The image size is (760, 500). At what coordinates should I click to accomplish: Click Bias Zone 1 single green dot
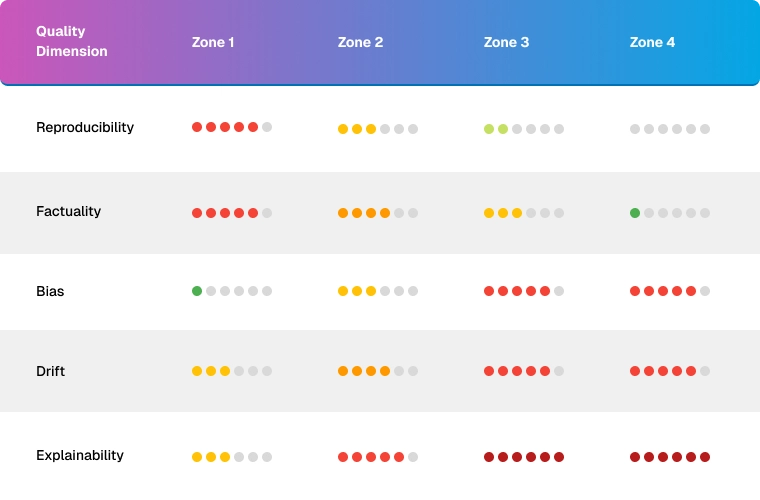pyautogui.click(x=197, y=291)
